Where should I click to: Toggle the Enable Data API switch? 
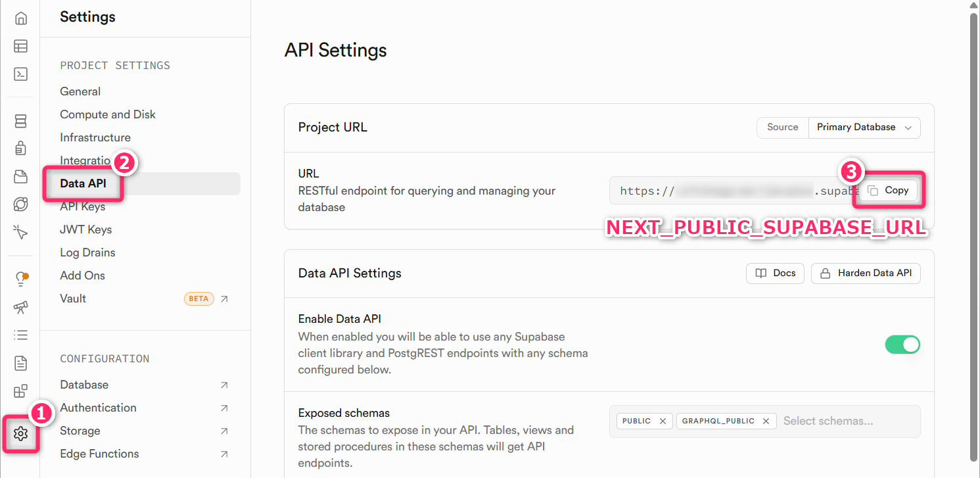pyautogui.click(x=902, y=345)
